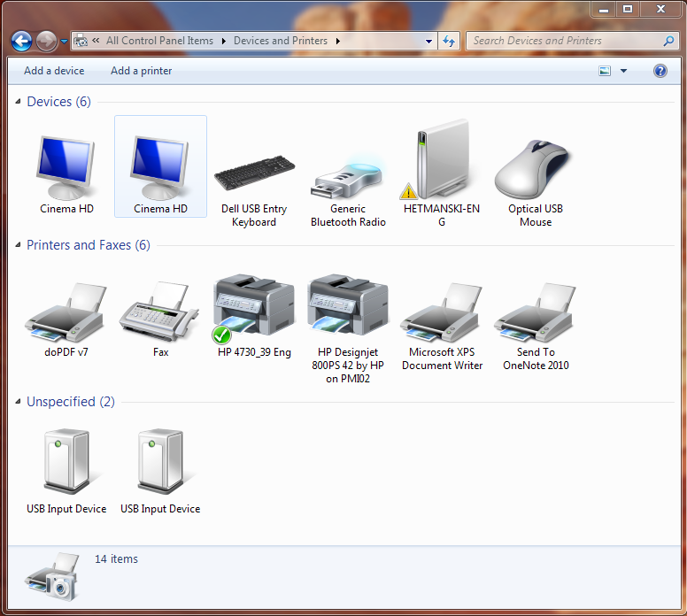Click the details pane printer and camera icon
The image size is (687, 616).
(x=52, y=576)
